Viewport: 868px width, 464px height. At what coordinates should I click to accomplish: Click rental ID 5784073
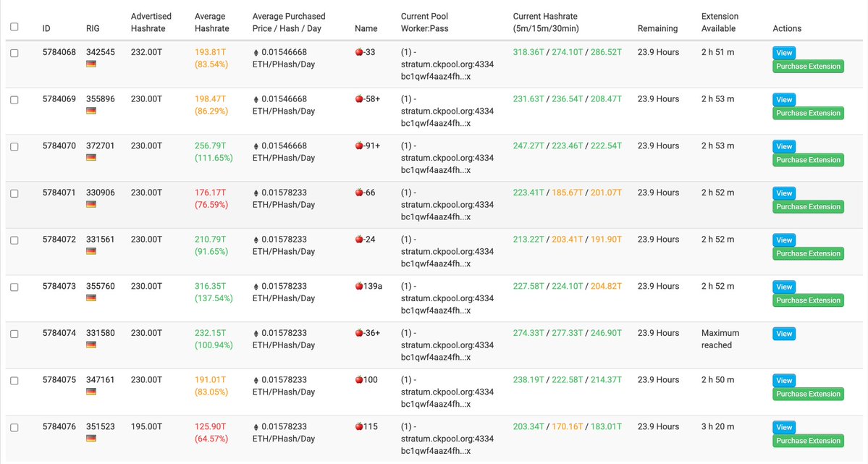[59, 286]
